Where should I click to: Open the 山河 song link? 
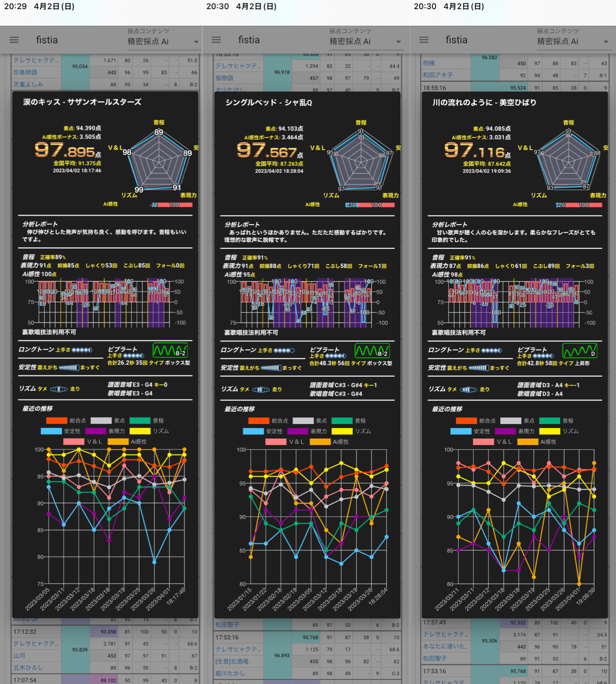coord(19,656)
